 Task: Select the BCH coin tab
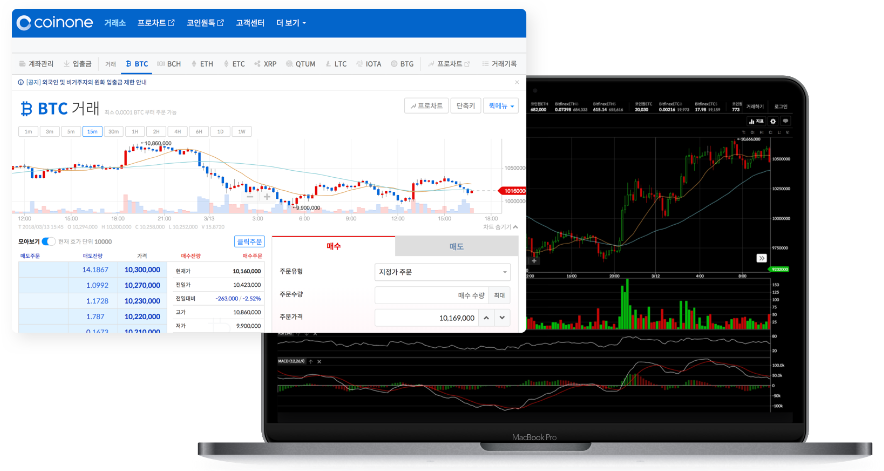(x=169, y=64)
